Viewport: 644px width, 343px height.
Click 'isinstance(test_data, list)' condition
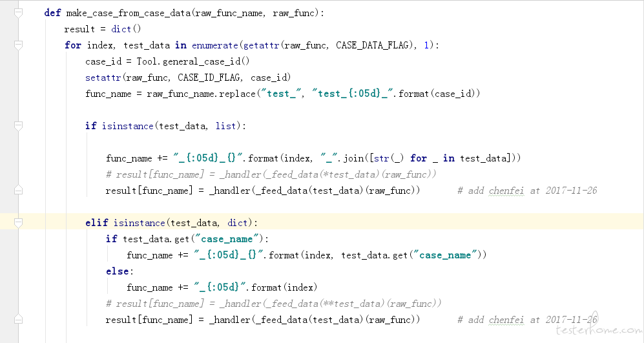tap(171, 126)
